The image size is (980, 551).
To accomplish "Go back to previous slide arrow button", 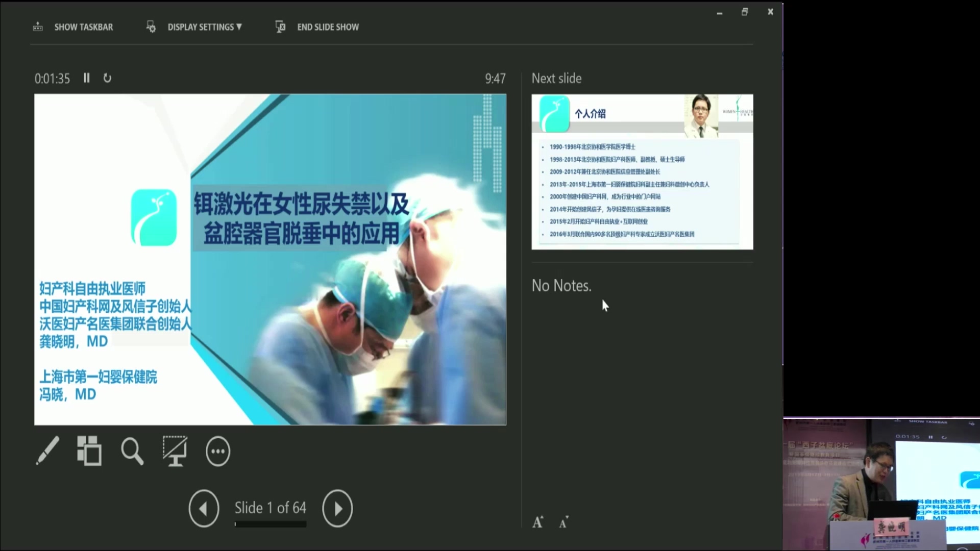I will click(x=204, y=508).
